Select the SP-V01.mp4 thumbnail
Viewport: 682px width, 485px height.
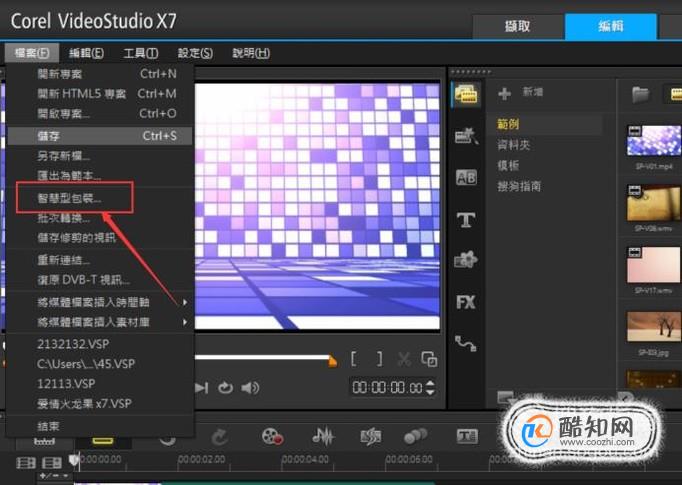[654, 140]
